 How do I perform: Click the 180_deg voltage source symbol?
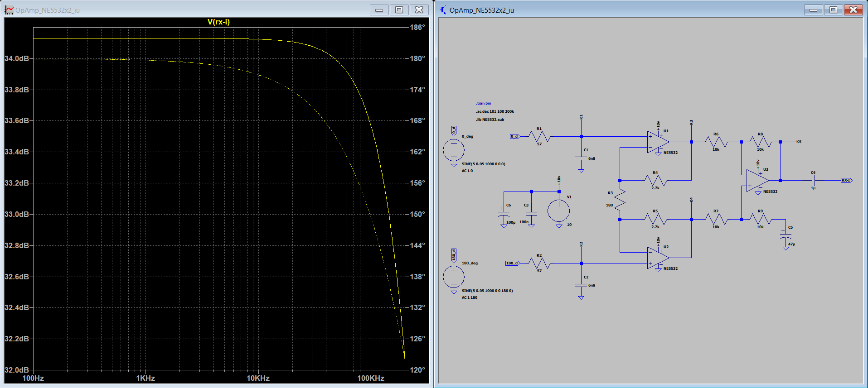[454, 277]
